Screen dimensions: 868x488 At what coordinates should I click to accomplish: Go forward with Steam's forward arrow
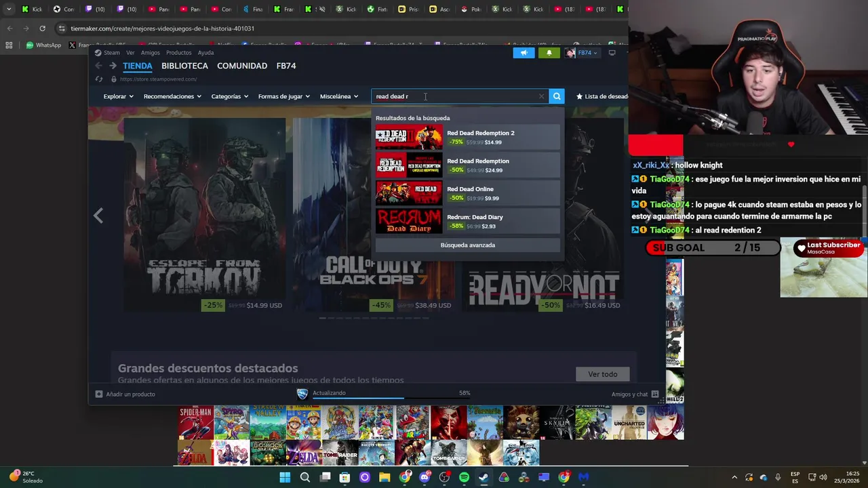pos(112,66)
